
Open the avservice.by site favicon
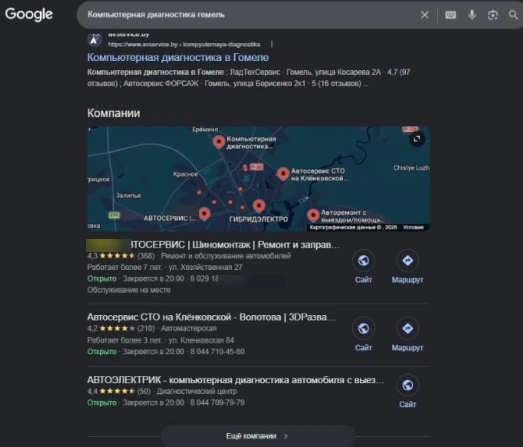pyautogui.click(x=94, y=40)
